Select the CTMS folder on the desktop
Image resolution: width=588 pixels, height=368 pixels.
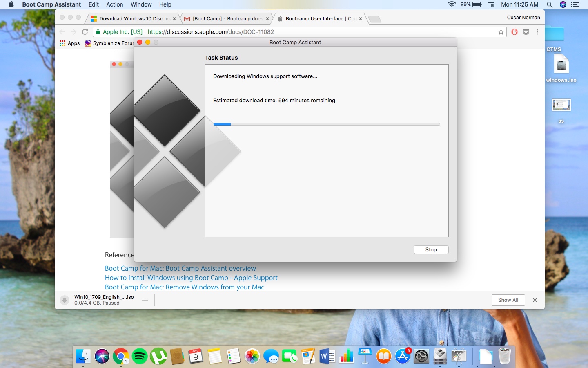pyautogui.click(x=554, y=39)
